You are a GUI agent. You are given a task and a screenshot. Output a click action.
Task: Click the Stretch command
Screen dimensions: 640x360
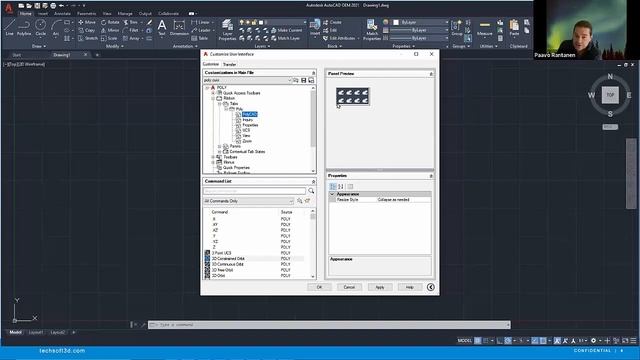[x=88, y=38]
